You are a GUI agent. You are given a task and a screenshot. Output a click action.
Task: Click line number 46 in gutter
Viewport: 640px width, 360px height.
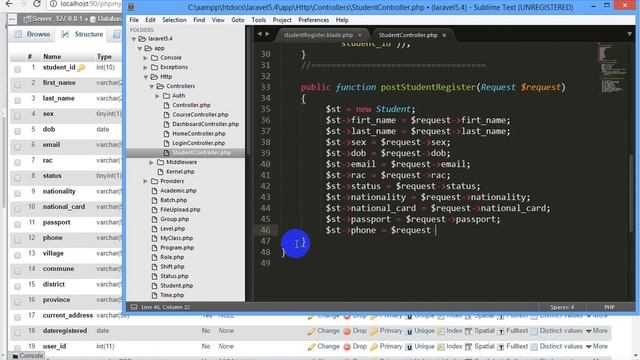[x=265, y=230]
